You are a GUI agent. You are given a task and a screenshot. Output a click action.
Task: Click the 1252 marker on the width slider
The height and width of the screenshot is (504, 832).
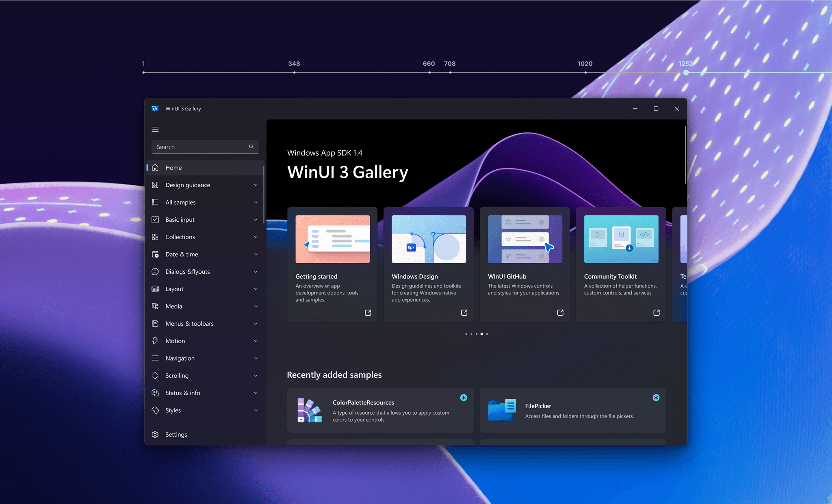[x=686, y=72]
